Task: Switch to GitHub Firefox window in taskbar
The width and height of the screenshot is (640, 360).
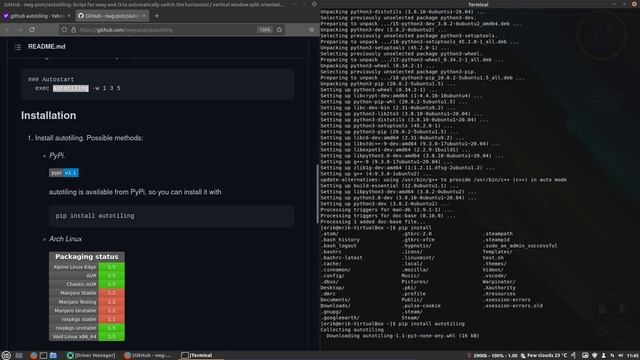Action: tap(148, 355)
